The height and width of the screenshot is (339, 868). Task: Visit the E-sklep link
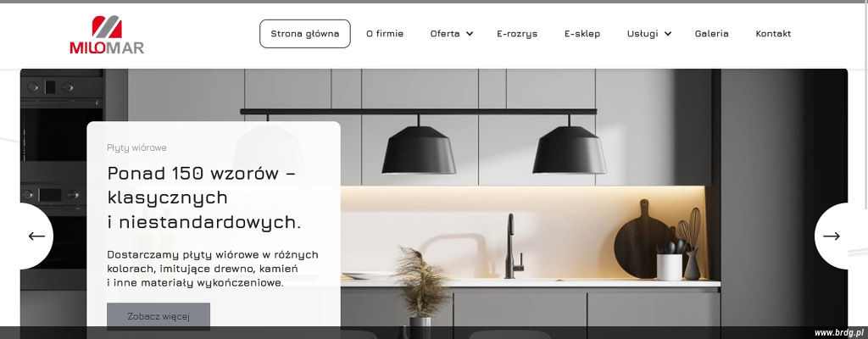click(x=582, y=34)
